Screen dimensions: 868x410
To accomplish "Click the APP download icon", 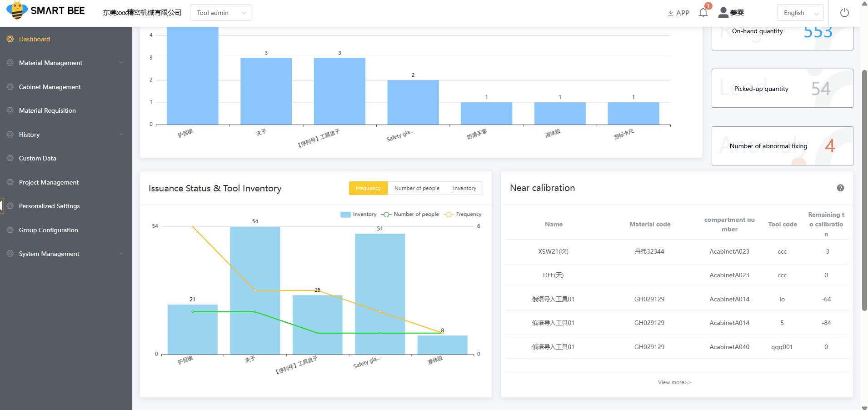I will point(670,13).
